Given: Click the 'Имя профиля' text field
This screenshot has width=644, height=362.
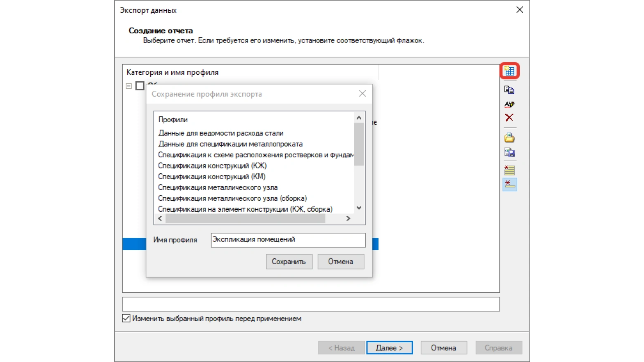Looking at the screenshot, I should [288, 240].
